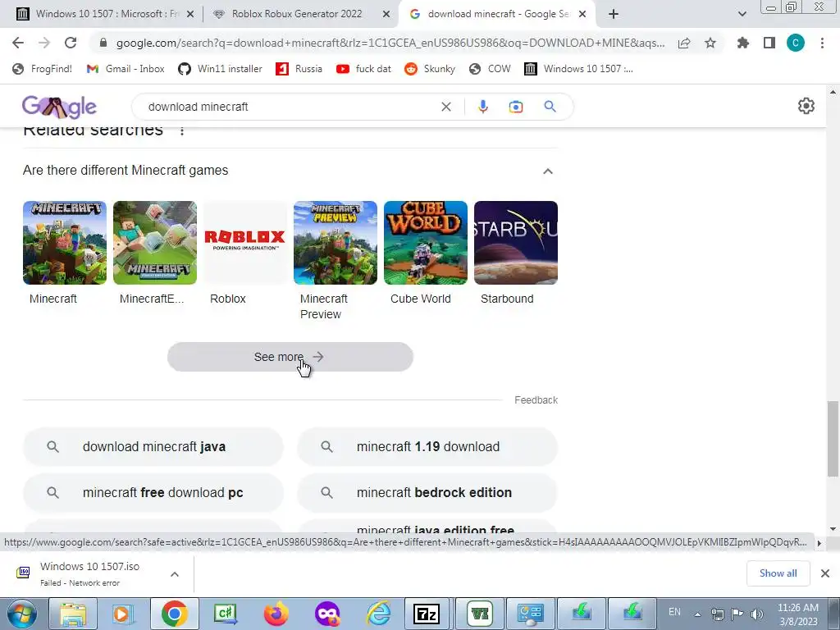The height and width of the screenshot is (630, 840).
Task: Open the Russia bookmark
Action: (299, 69)
